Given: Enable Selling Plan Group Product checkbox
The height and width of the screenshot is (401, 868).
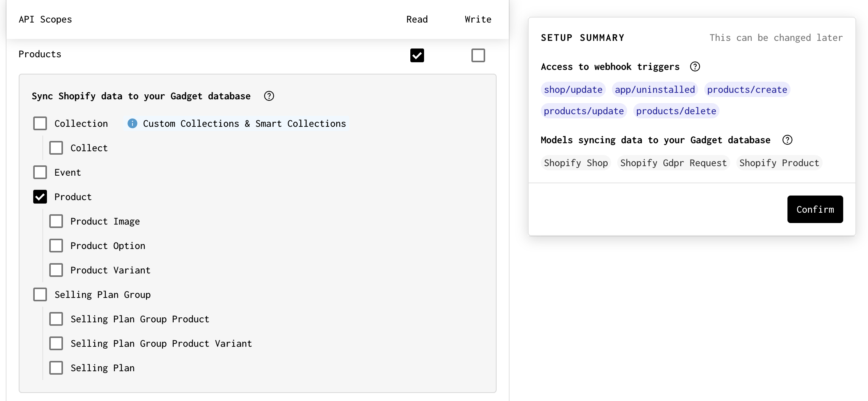Looking at the screenshot, I should [56, 319].
